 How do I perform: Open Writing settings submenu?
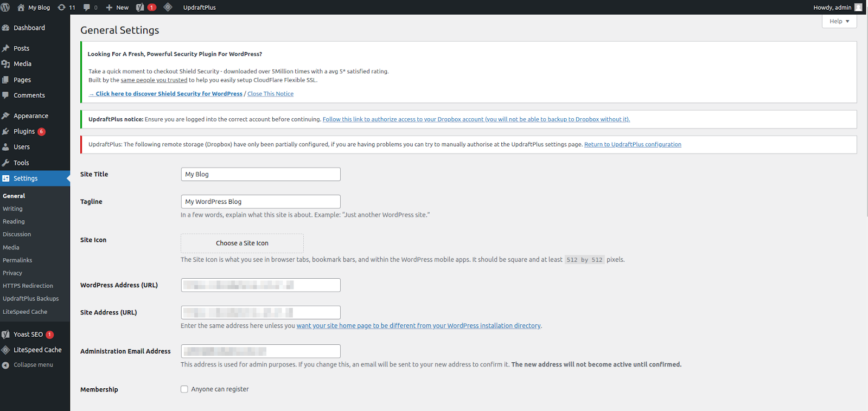(12, 209)
